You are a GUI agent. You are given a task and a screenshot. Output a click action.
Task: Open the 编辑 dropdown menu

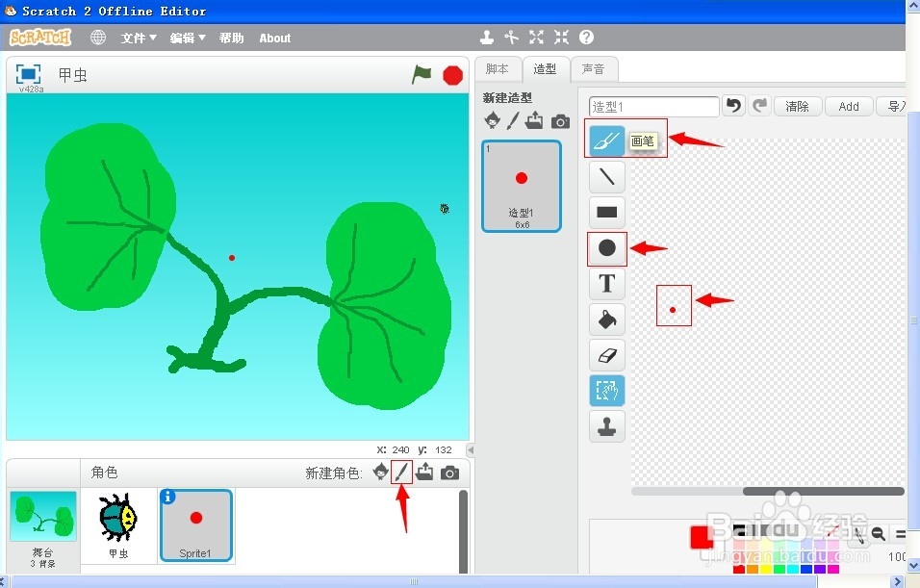coord(188,38)
